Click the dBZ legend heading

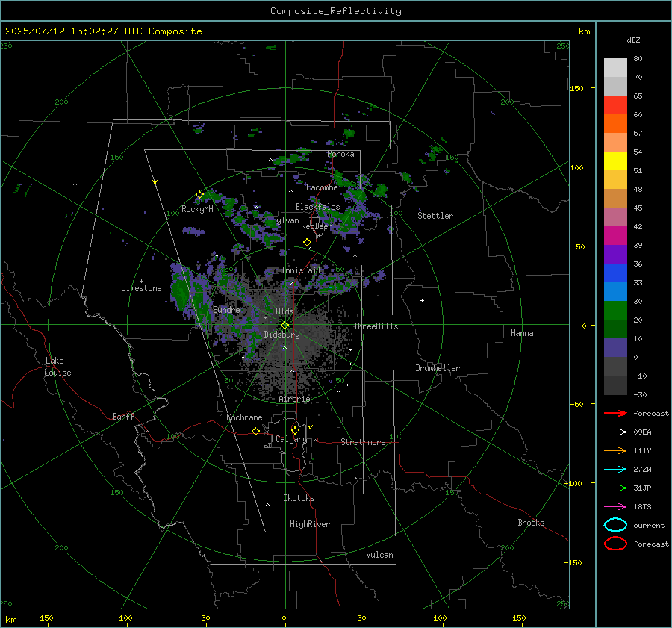point(633,40)
